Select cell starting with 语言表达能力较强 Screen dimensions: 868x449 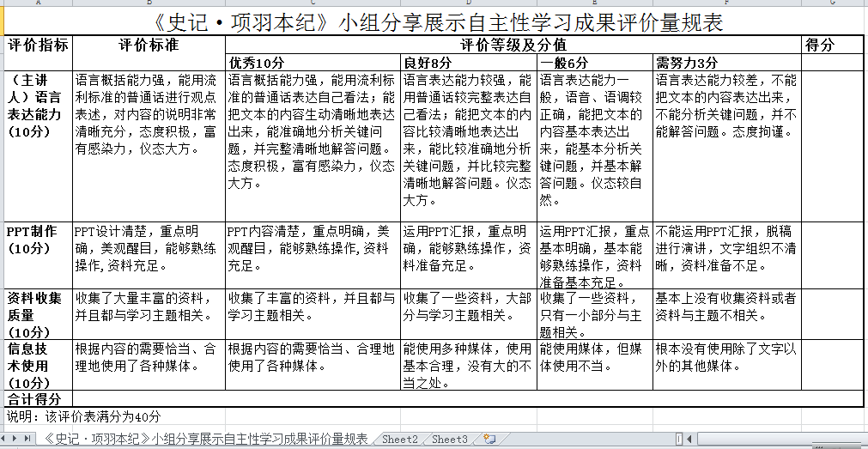pyautogui.click(x=468, y=146)
